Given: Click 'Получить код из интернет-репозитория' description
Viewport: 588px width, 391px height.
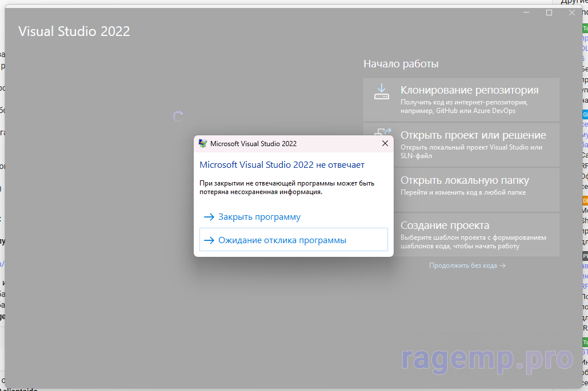Looking at the screenshot, I should pos(464,106).
